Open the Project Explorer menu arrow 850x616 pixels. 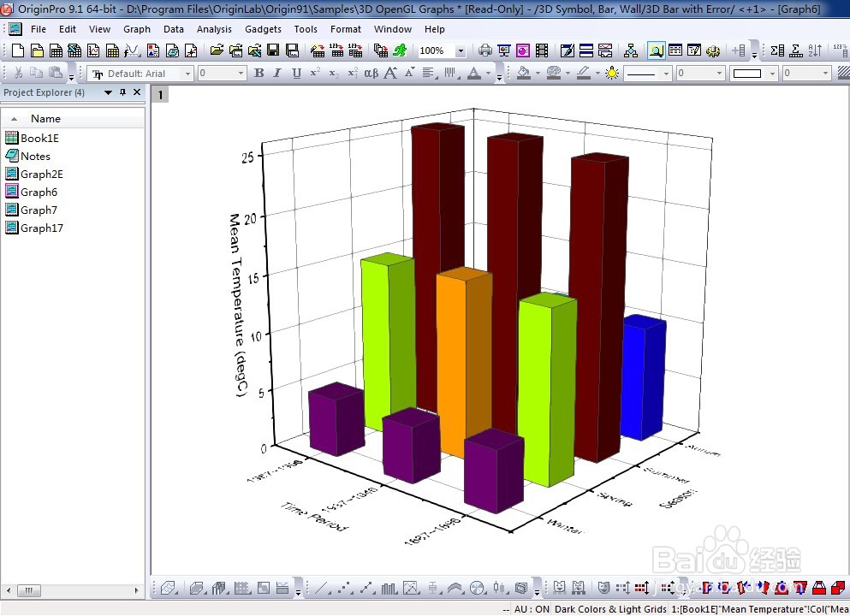pyautogui.click(x=109, y=92)
